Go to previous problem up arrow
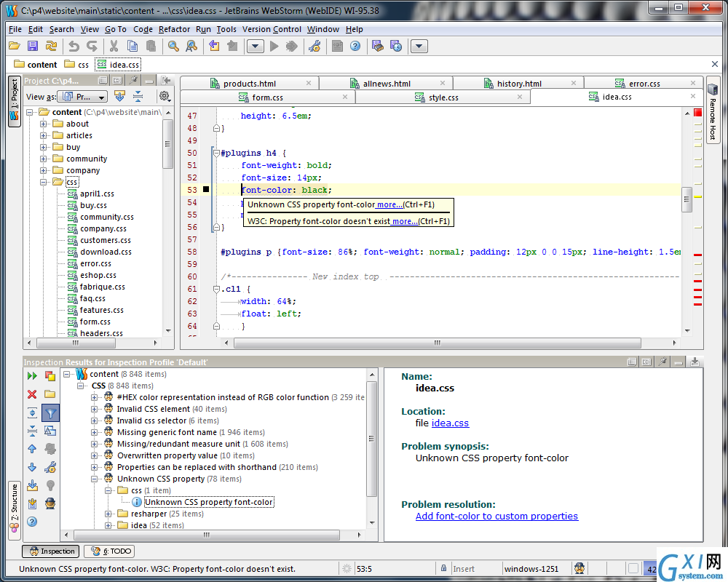728x582 pixels. [x=32, y=449]
